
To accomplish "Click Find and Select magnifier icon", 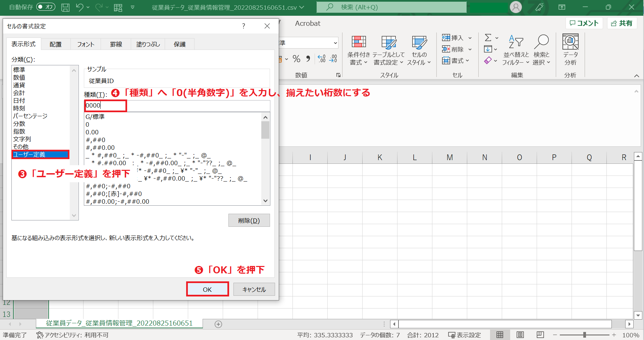I will coord(541,42).
